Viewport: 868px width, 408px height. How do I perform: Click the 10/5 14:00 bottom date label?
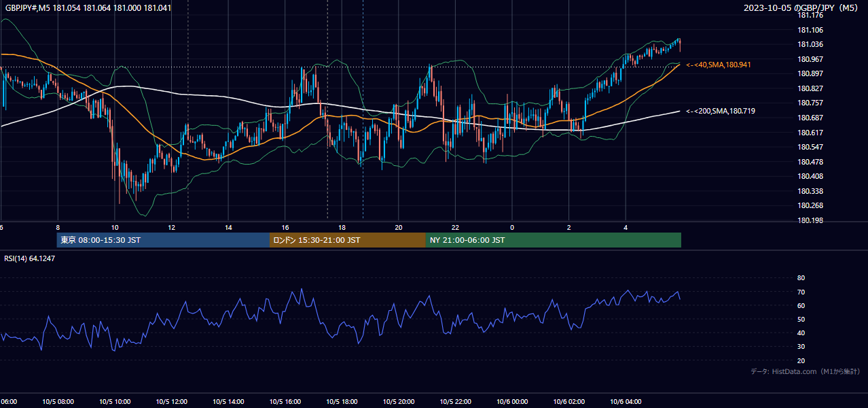pos(228,402)
